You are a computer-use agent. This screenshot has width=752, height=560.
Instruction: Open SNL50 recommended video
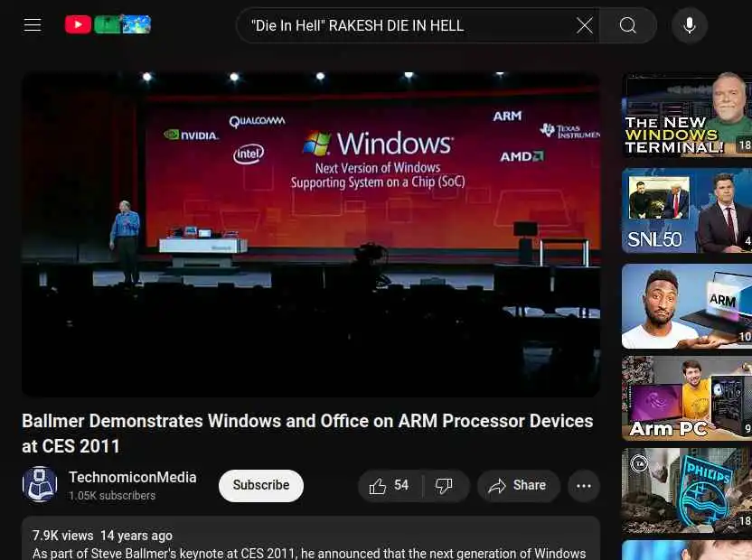pos(687,210)
